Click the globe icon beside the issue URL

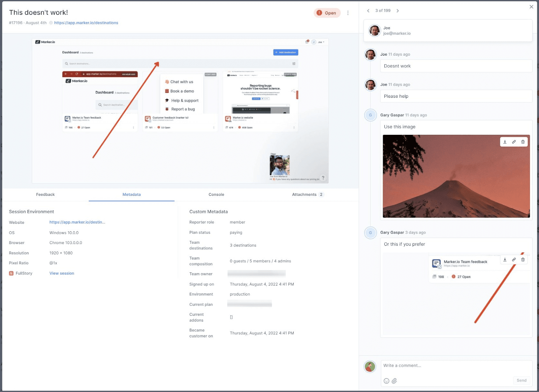tap(50, 23)
